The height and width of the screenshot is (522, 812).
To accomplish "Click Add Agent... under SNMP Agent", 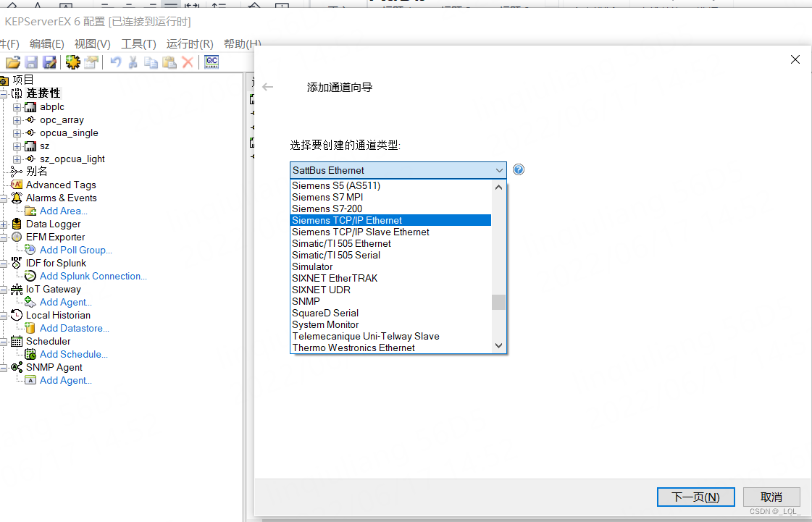I will [x=66, y=380].
